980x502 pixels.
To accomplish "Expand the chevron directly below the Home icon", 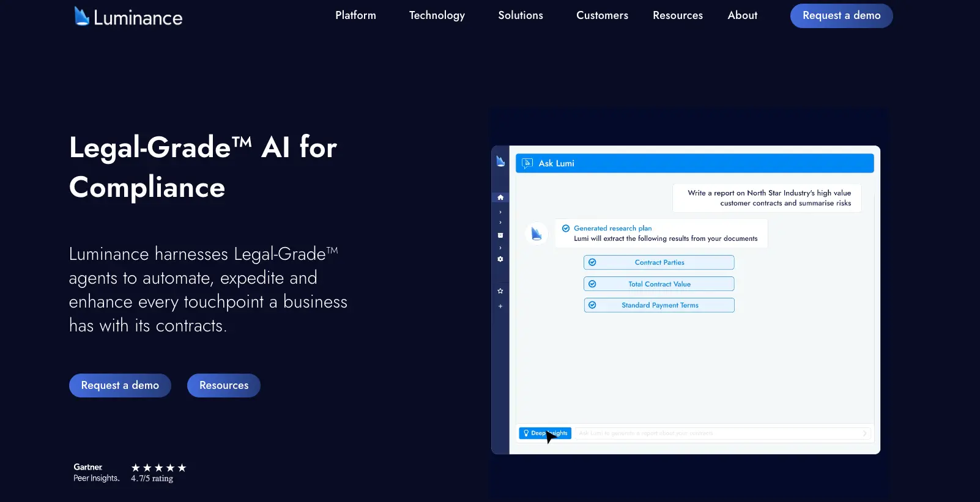I will pyautogui.click(x=500, y=212).
